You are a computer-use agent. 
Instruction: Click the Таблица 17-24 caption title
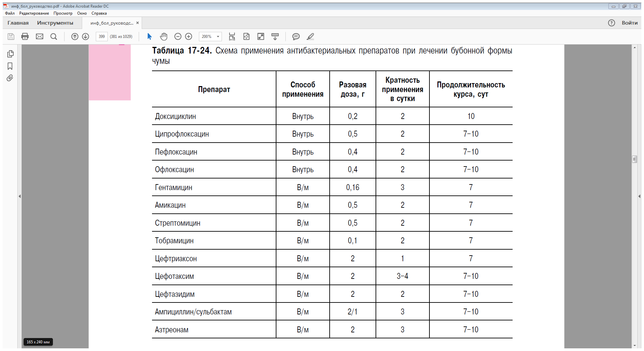coord(182,51)
